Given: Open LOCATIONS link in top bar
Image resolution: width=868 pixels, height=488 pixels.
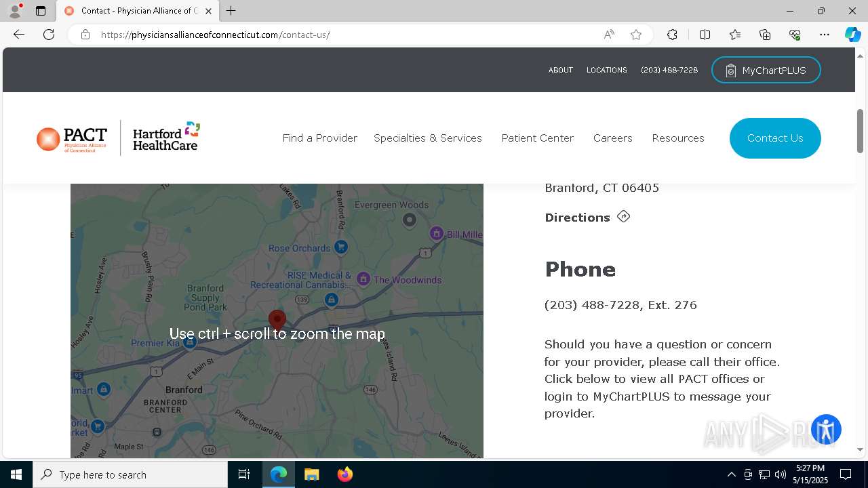Looking at the screenshot, I should [606, 70].
